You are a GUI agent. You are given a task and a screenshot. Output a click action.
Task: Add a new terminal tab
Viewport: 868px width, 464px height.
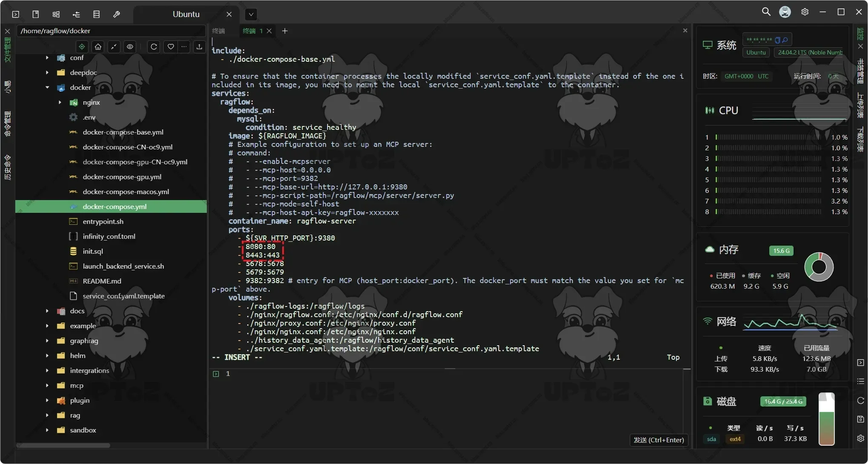click(285, 31)
